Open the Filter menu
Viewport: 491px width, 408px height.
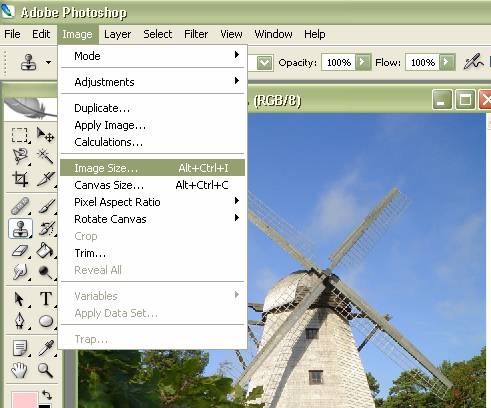pyautogui.click(x=196, y=34)
